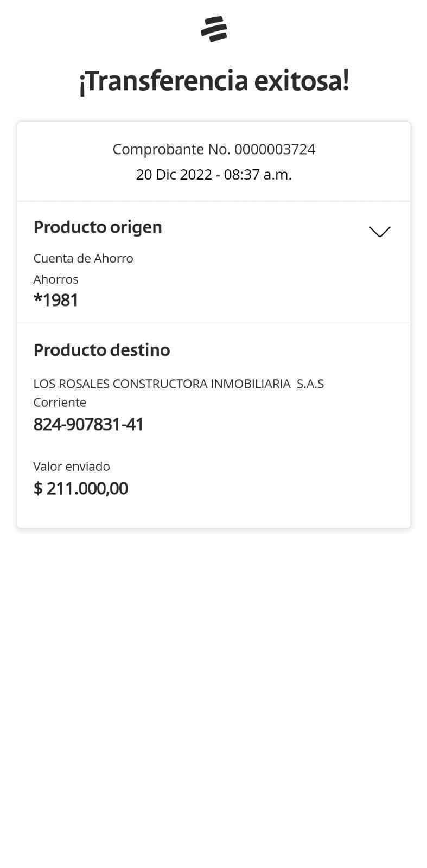Viewport: 427px width, 868px height.
Task: Tap the time 08:37 a.m.
Action: coord(258,175)
